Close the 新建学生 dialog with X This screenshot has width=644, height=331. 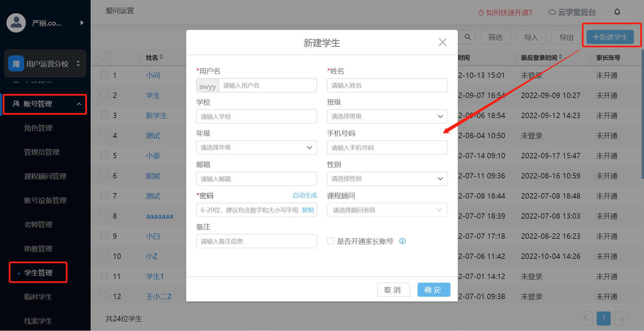(x=442, y=42)
